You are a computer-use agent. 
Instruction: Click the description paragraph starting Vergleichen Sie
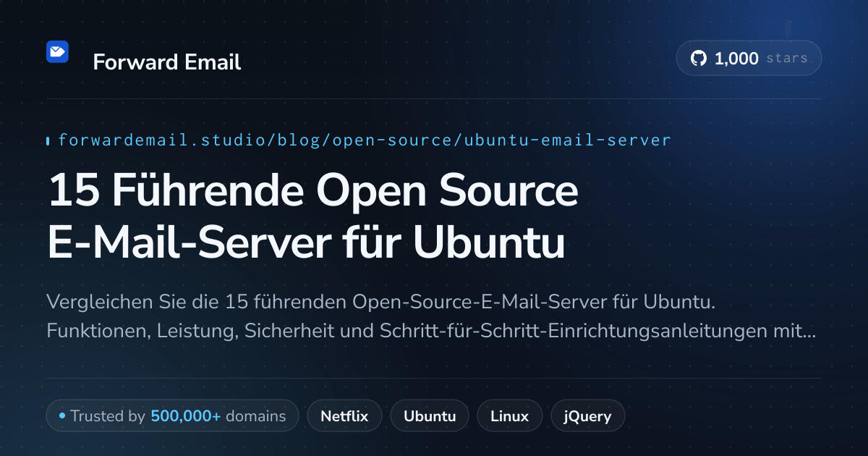431,316
